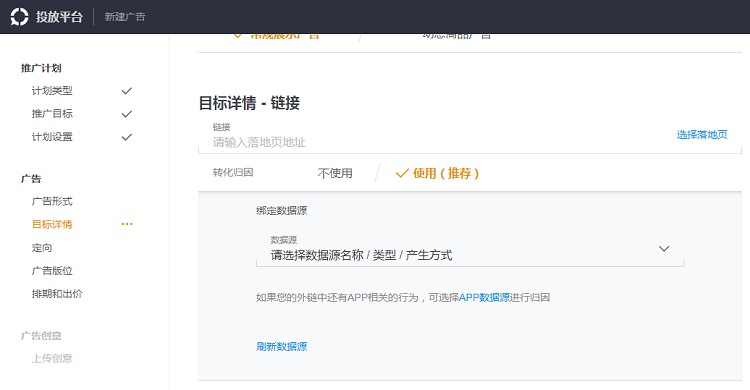Select the 不使用 conversion attribution option
Image resolution: width=750 pixels, height=390 pixels.
(335, 173)
